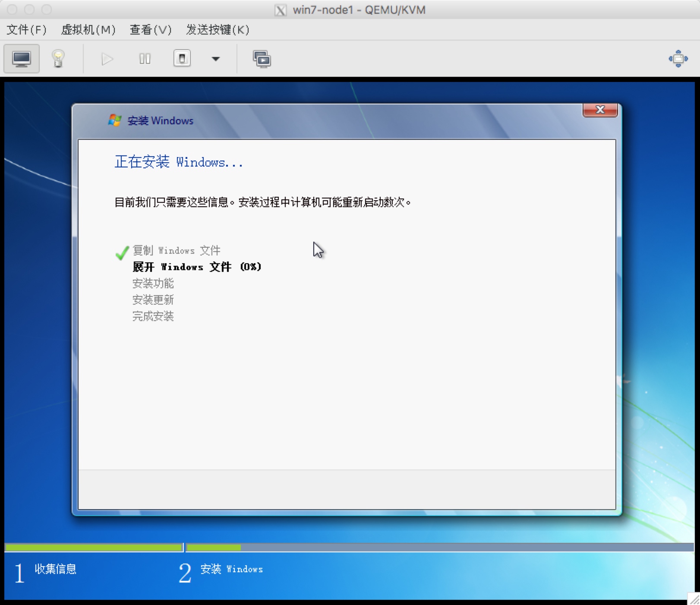Show the graphical console view

click(22, 59)
